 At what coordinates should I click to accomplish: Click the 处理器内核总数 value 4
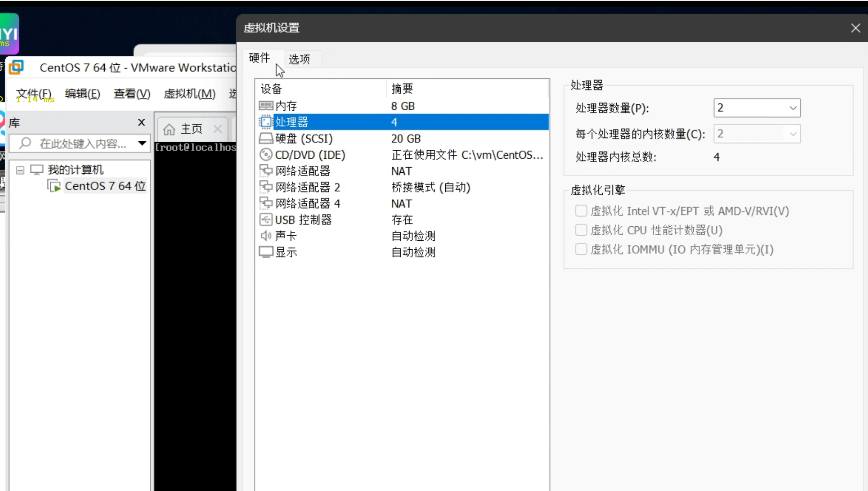point(717,157)
